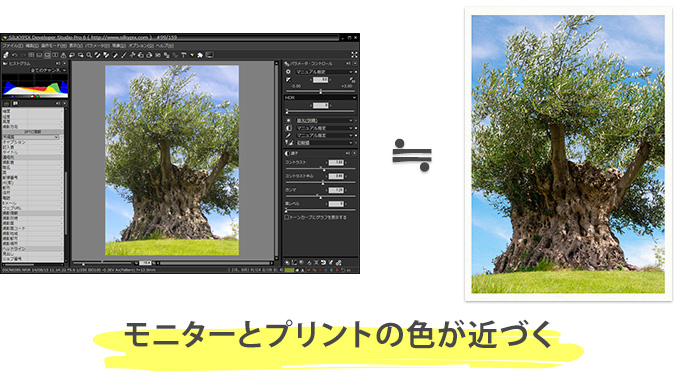Open the 昼光(晴れ) white balance dropdown
Viewport: 676px width, 380px height.
pos(324,121)
